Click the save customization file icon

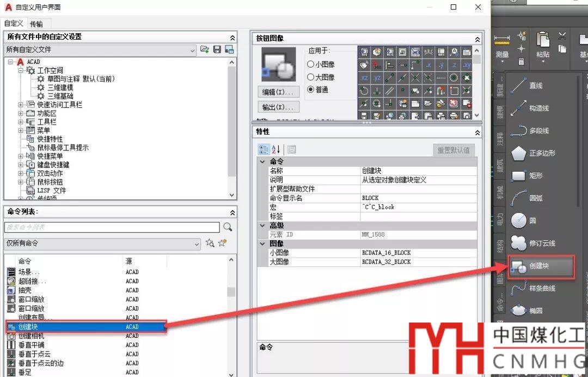pos(217,49)
